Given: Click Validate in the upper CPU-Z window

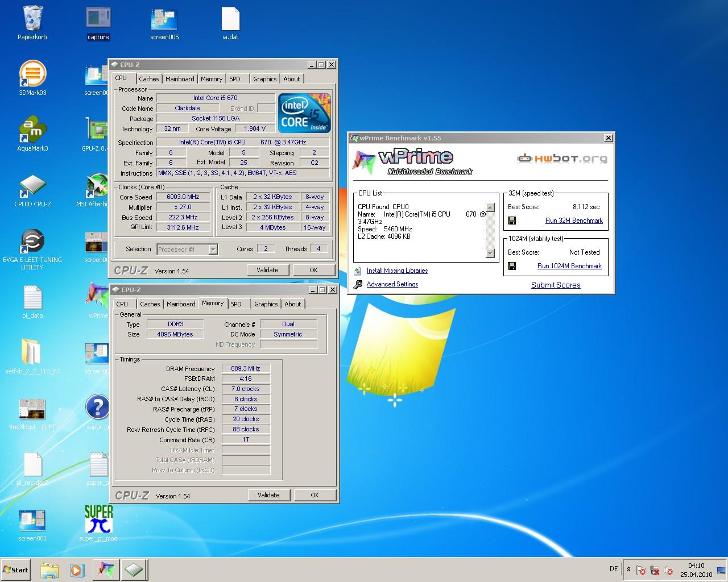Looking at the screenshot, I should tap(267, 270).
